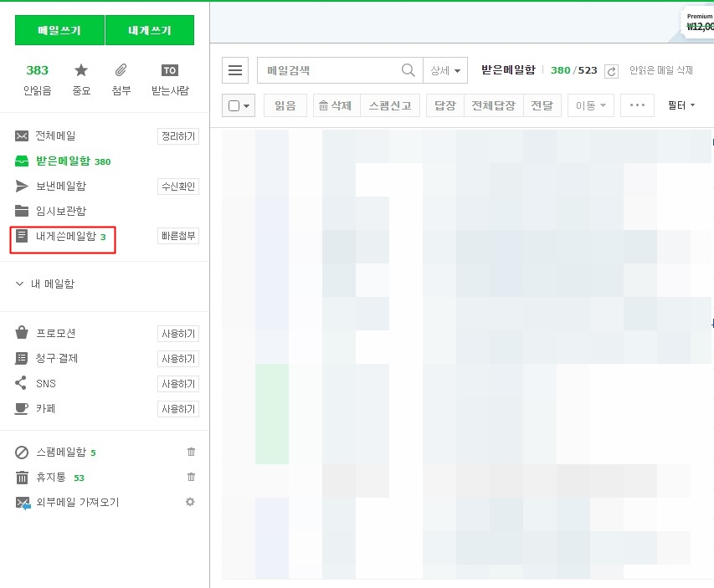Open the more options ellipsis menu

[637, 105]
